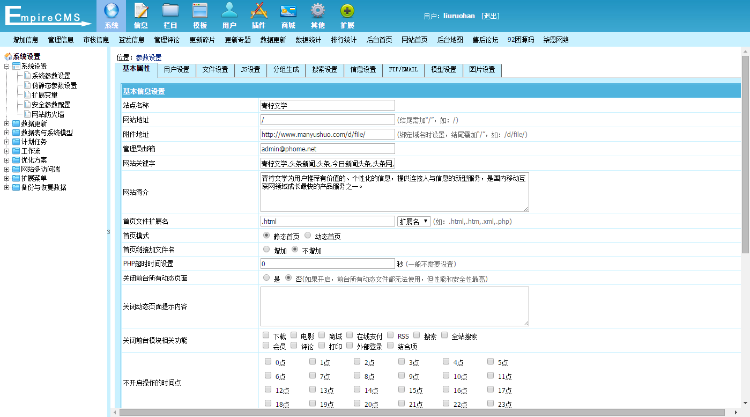Image resolution: width=750 pixels, height=417 pixels.
Task: Tick the 14点 time point checkbox
Action: (357, 389)
